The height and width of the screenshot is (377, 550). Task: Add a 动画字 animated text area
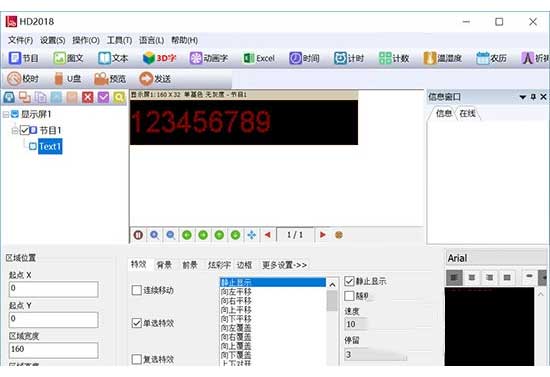209,58
